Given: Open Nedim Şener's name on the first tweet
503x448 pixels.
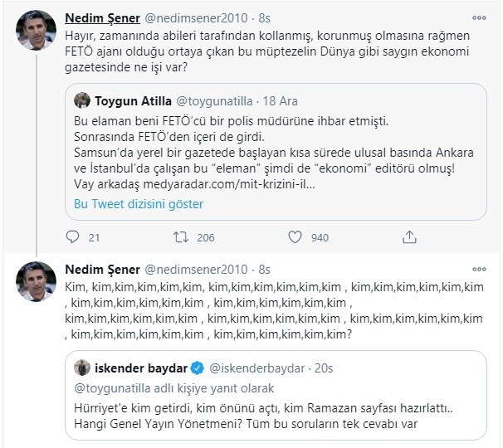Looking at the screenshot, I should pos(101,18).
